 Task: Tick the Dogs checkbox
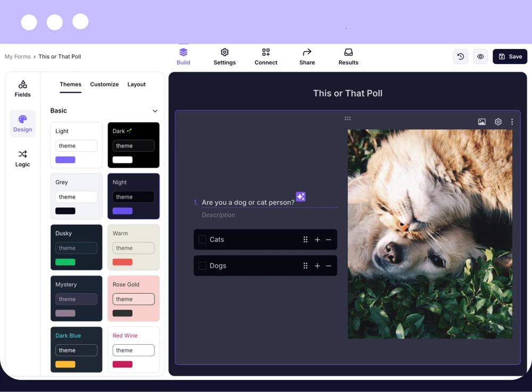tap(202, 266)
